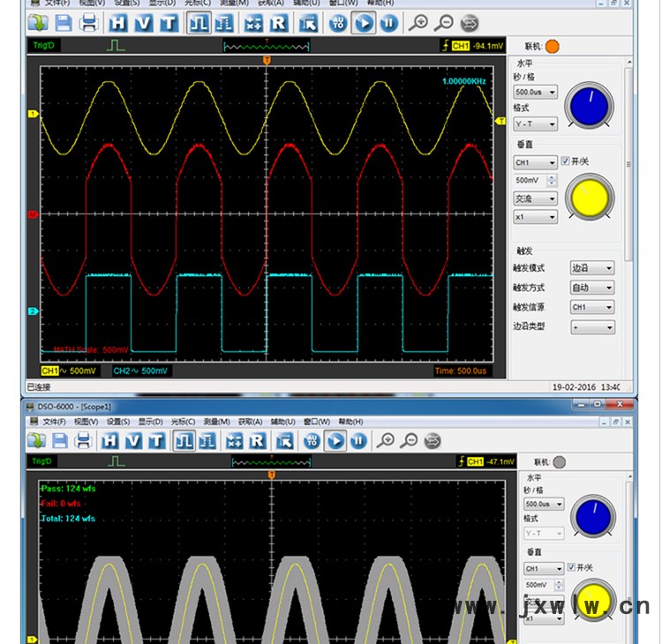Click the R reference icon in the lower window
The image size is (662, 644).
point(257,440)
